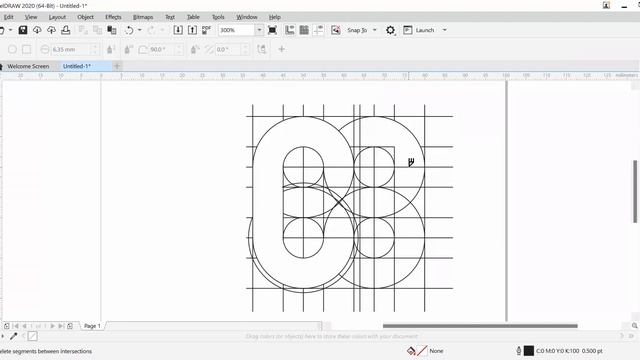Click the 90.0° angle field
This screenshot has height=360, width=640.
[x=162, y=49]
